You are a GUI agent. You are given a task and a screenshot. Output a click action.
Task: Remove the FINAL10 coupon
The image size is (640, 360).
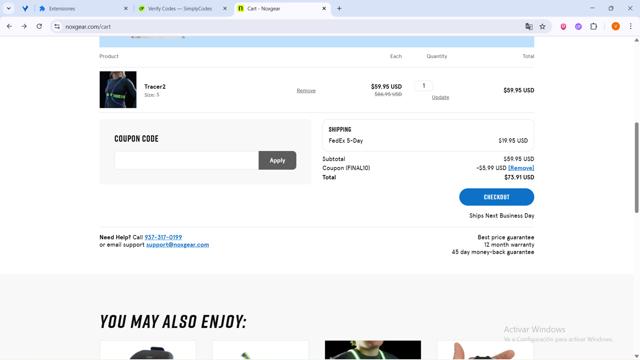point(521,168)
